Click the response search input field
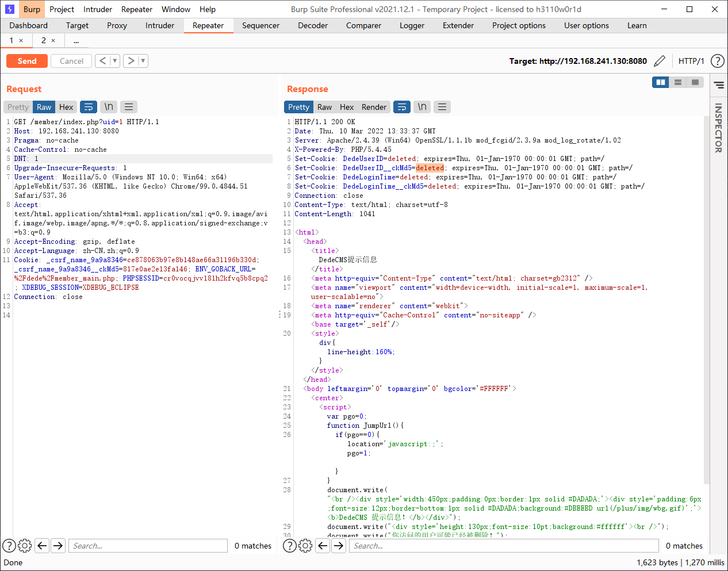Image resolution: width=728 pixels, height=571 pixels. point(503,546)
